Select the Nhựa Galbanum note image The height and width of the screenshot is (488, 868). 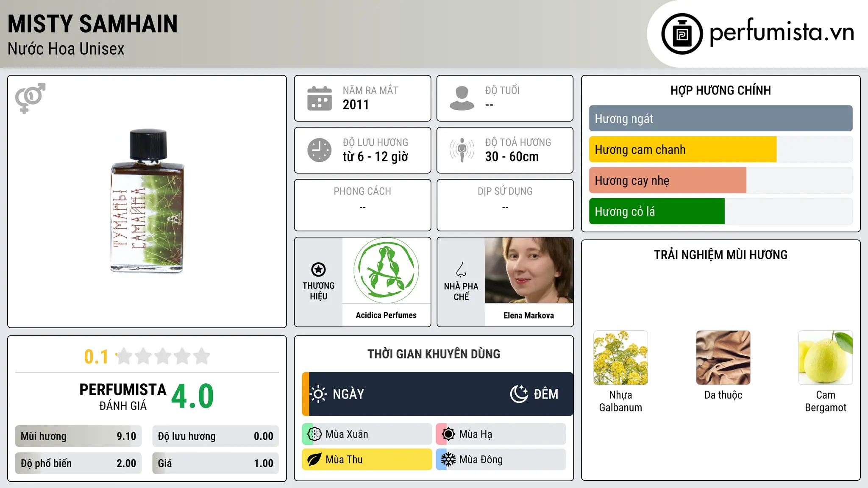click(620, 358)
